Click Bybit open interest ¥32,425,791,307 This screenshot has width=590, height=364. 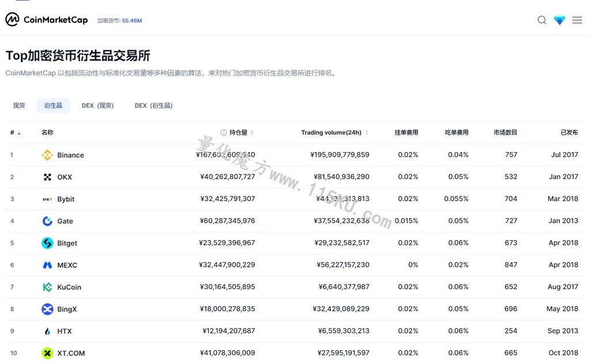tap(228, 199)
